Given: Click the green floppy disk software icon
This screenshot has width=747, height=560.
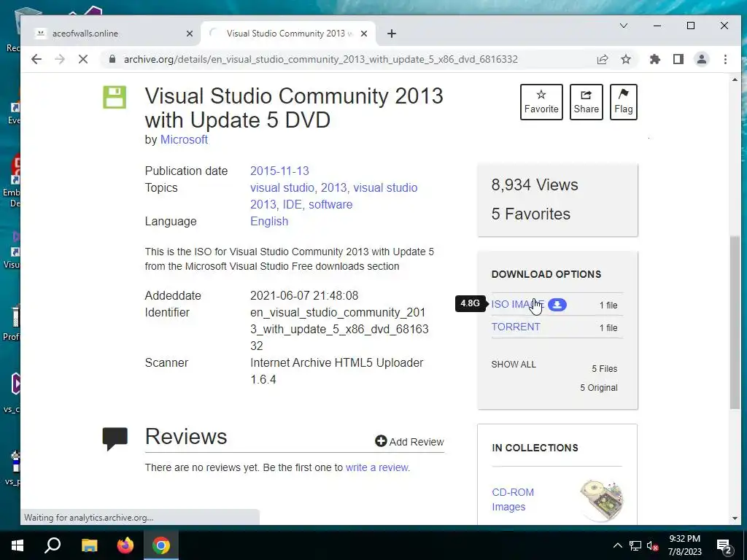Looking at the screenshot, I should point(115,98).
